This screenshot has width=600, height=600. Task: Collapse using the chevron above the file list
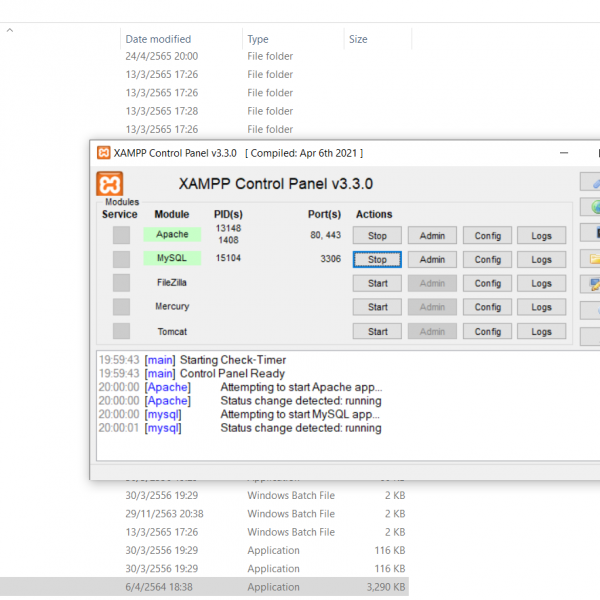click(x=10, y=30)
